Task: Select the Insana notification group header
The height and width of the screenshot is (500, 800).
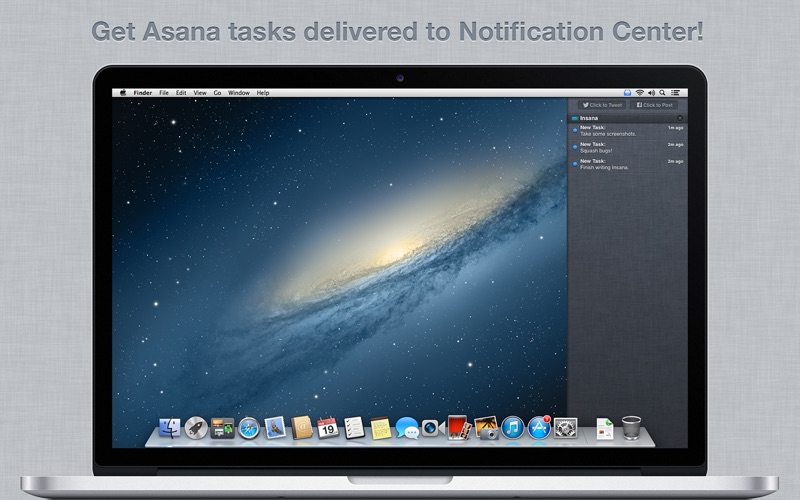Action: pos(628,118)
